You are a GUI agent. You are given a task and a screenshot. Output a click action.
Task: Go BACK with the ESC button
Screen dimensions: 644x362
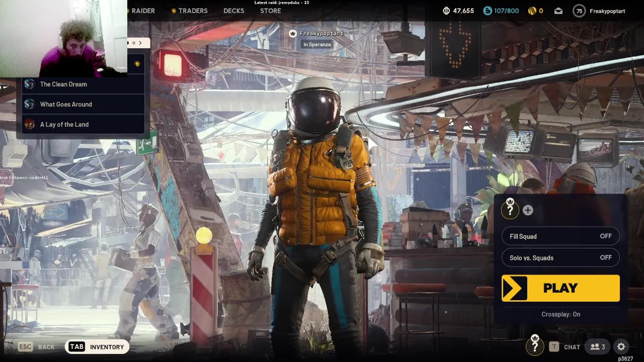(x=36, y=347)
